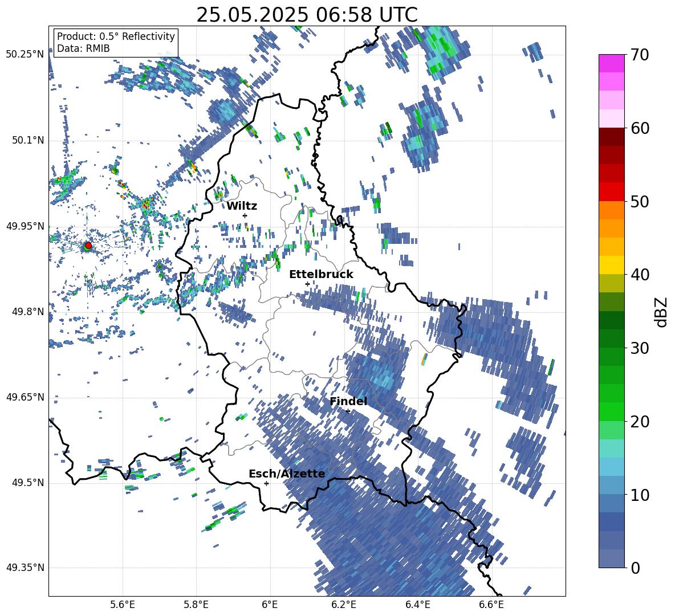Viewport: 675px width, 616px height.
Task: Click the 50 dBZ colorbar label
Action: [639, 201]
